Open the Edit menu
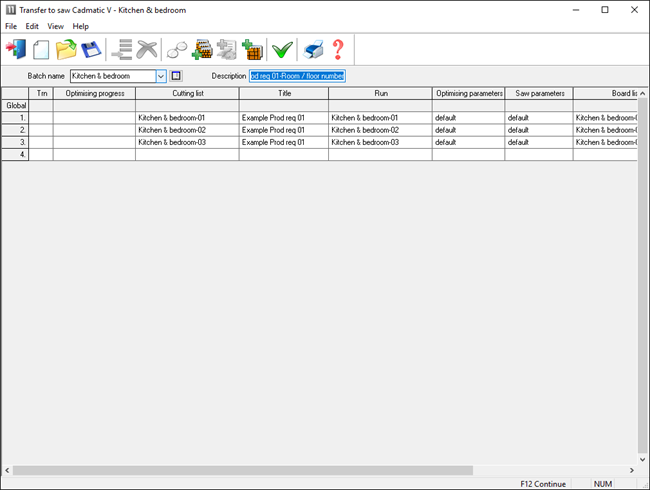 tap(33, 26)
